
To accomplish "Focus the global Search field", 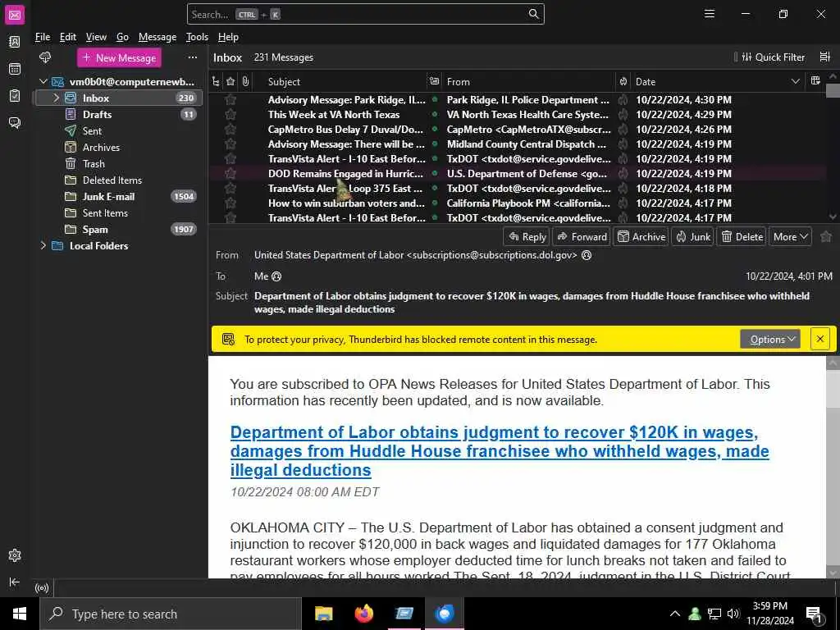I will point(365,14).
